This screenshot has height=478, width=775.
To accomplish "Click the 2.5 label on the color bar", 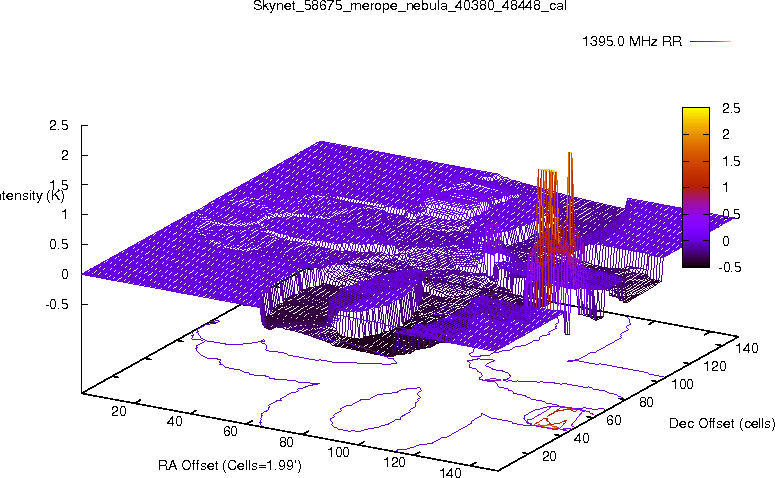I will (x=731, y=108).
